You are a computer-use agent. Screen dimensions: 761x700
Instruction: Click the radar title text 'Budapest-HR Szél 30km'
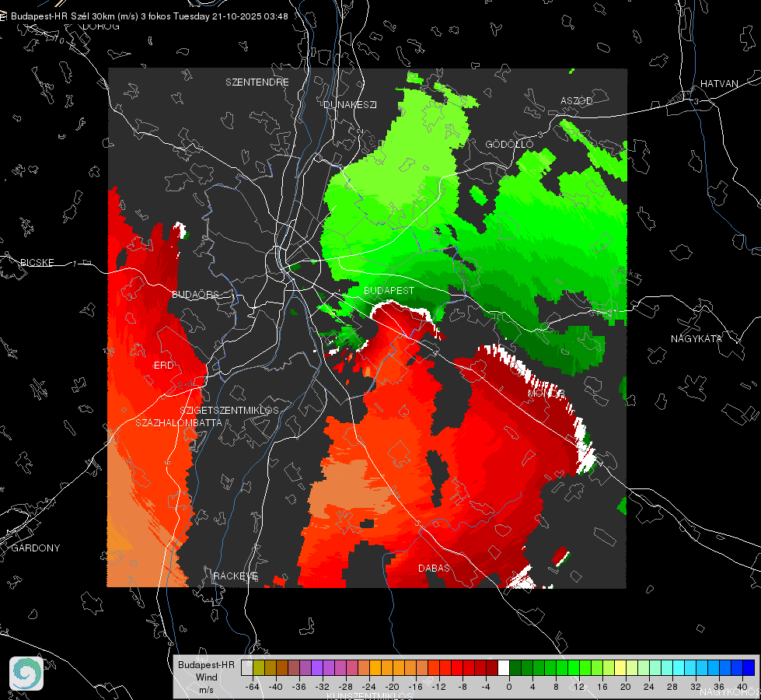[x=63, y=16]
